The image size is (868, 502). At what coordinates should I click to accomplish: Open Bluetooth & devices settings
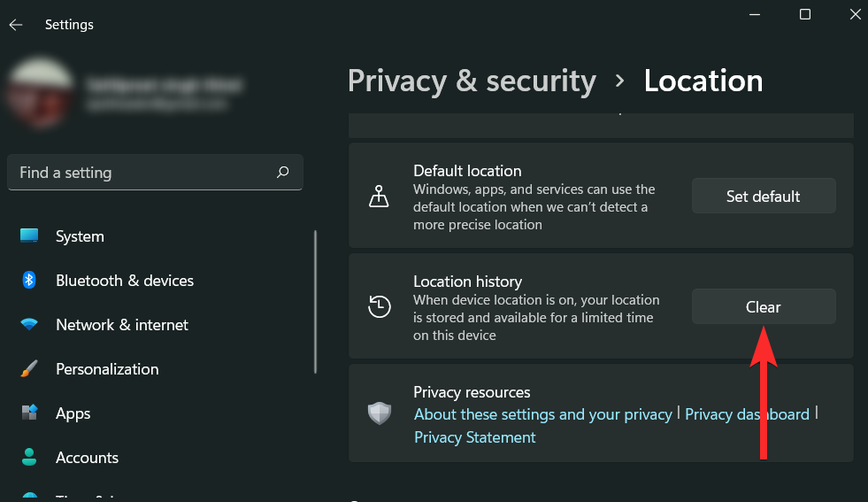pyautogui.click(x=124, y=281)
